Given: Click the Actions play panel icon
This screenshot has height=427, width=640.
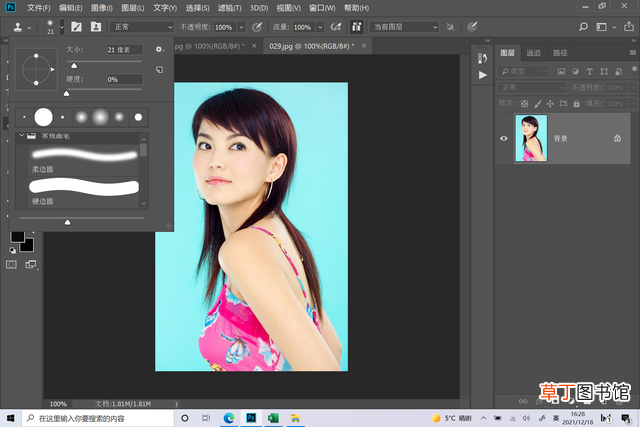Looking at the screenshot, I should 482,75.
